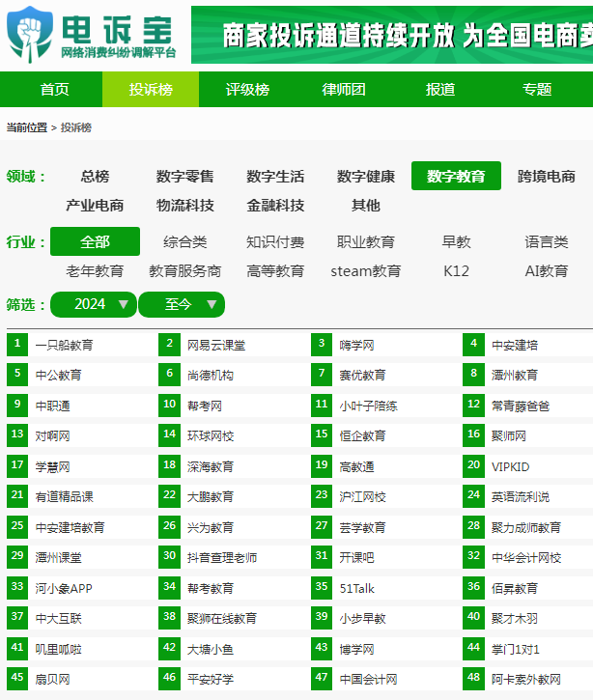Open rank 15 恒企教育
Image resolution: width=593 pixels, height=700 pixels.
click(x=362, y=435)
